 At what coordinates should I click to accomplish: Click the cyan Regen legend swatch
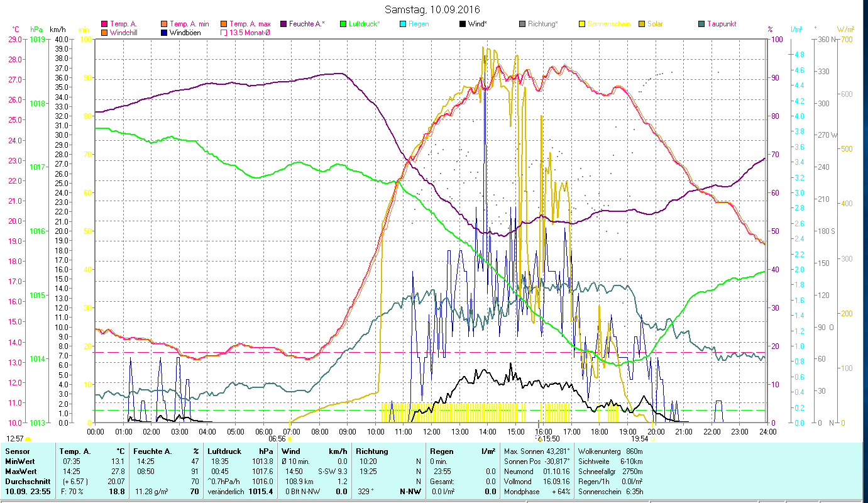403,24
